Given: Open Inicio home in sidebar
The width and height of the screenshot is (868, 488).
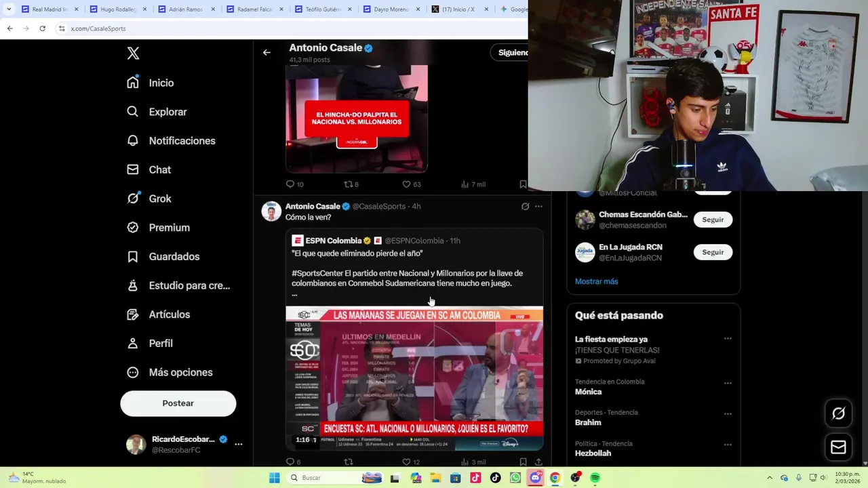Looking at the screenshot, I should click(151, 83).
